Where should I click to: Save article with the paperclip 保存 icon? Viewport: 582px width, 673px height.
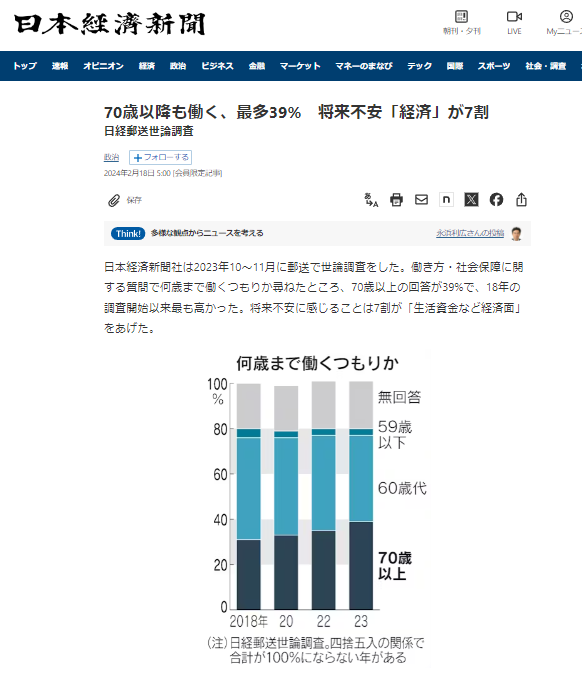(x=124, y=200)
